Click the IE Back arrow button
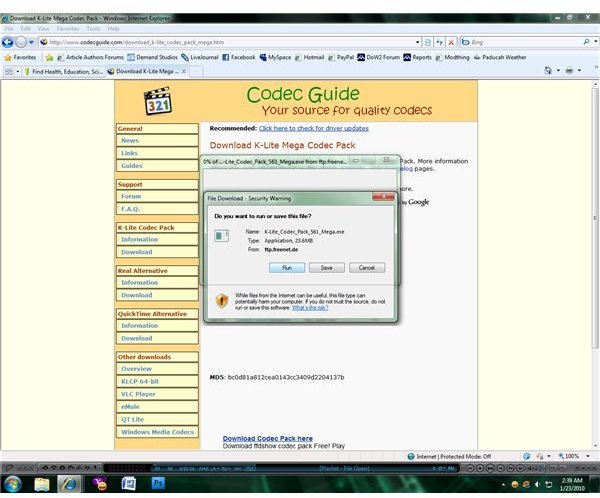 [x=8, y=42]
